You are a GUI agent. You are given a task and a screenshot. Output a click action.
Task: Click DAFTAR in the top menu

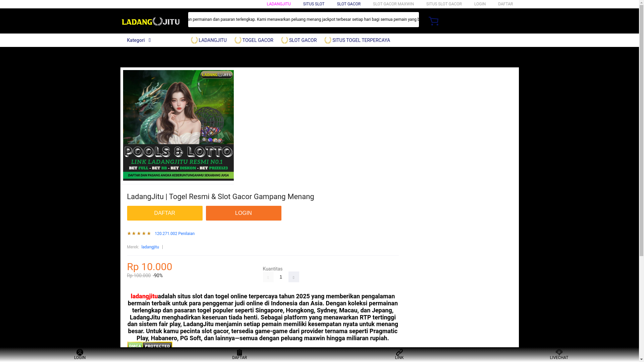pyautogui.click(x=505, y=4)
